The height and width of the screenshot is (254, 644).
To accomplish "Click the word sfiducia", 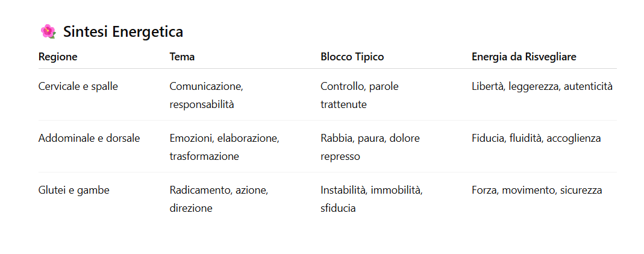I will coord(338,208).
